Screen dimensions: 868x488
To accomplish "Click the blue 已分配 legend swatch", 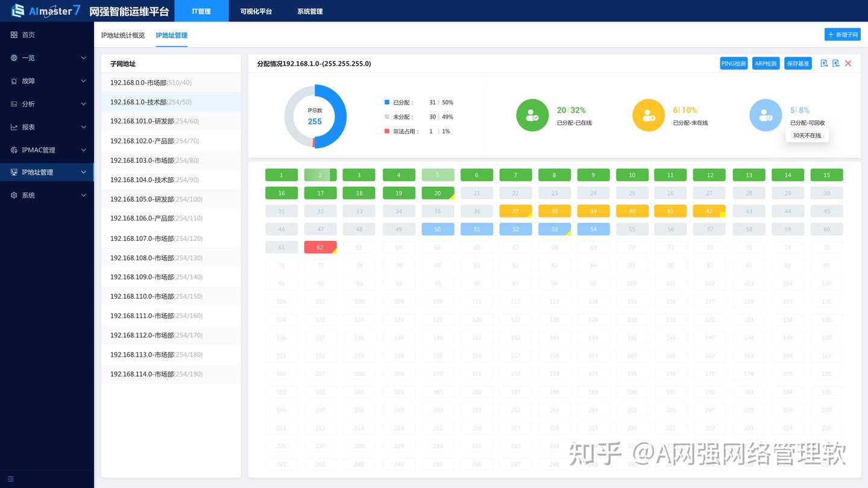I will (x=387, y=102).
